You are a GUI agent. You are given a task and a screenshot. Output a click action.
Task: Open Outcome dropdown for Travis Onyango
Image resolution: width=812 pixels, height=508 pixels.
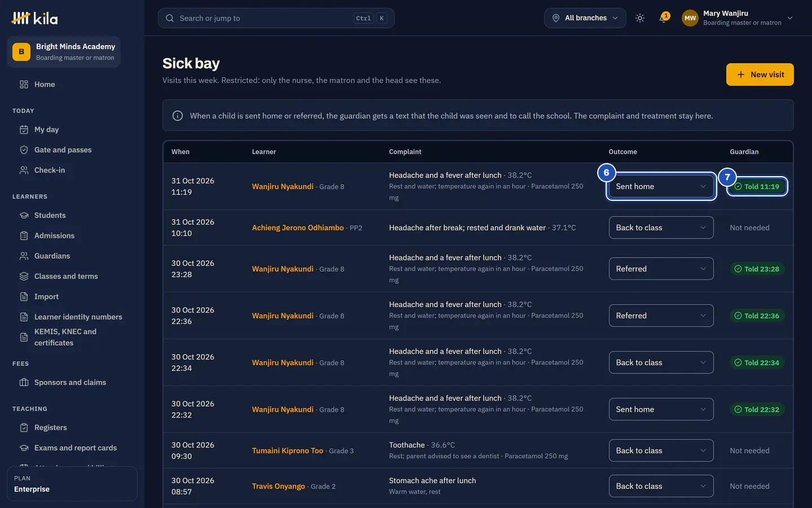tap(661, 486)
